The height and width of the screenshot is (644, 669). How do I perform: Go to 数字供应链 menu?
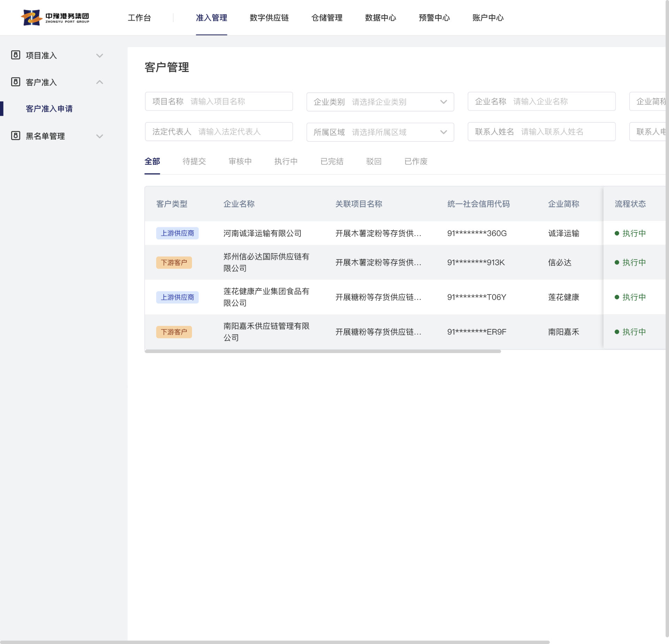[269, 18]
